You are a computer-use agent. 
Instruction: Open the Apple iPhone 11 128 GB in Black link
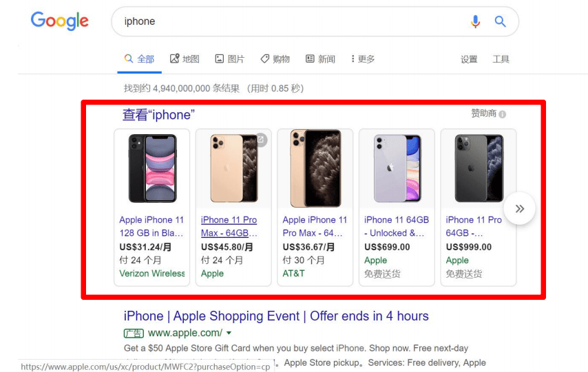pyautogui.click(x=151, y=226)
